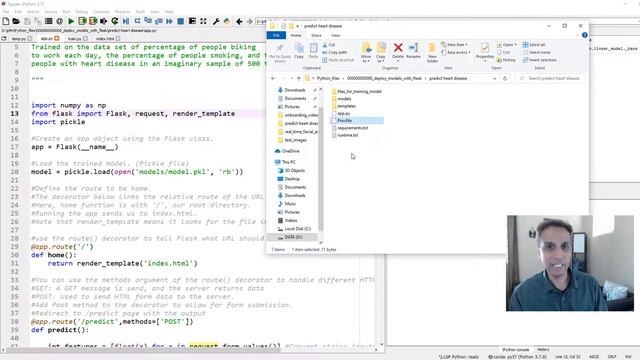The height and width of the screenshot is (360, 640).
Task: Select runtime.txt file
Action: 345,135
